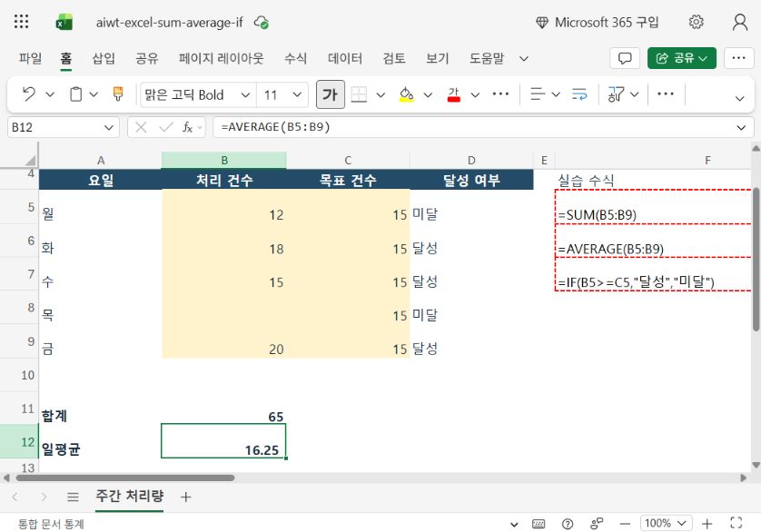Image resolution: width=761 pixels, height=532 pixels.
Task: Zoom in with the plus button
Action: [x=707, y=524]
